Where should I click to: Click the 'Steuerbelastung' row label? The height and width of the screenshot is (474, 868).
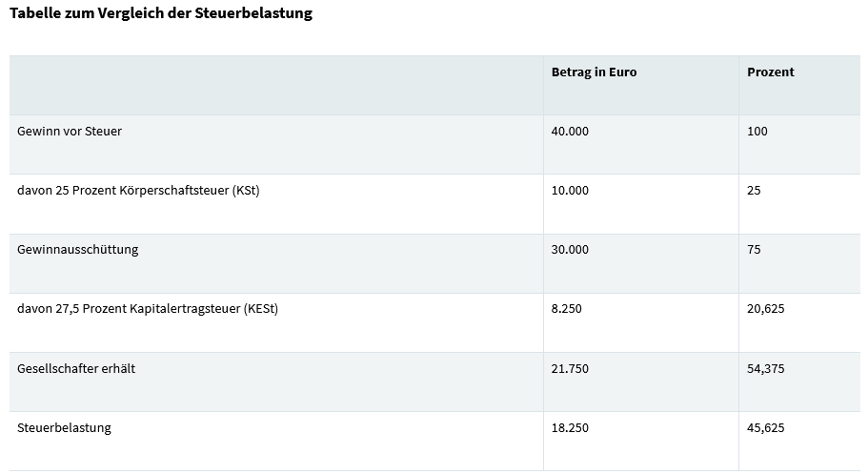[x=64, y=427]
